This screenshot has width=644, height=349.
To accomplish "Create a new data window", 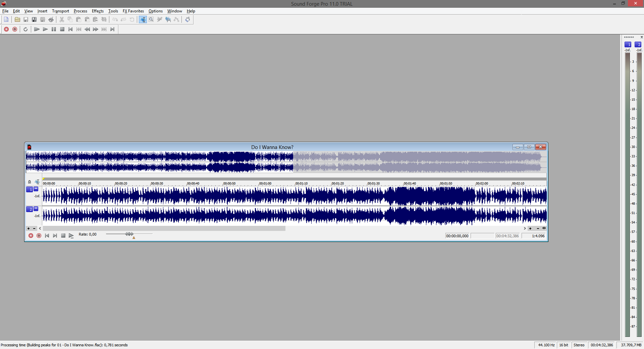I will (x=6, y=19).
